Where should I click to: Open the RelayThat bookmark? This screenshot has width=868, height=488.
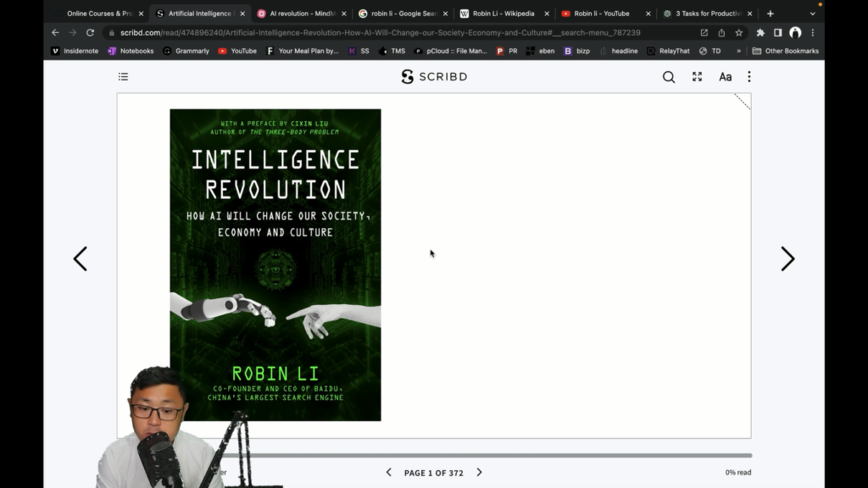pos(668,51)
